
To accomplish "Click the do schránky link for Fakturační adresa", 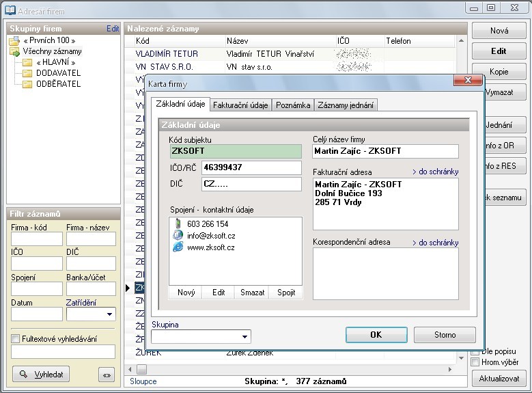I will (x=435, y=172).
